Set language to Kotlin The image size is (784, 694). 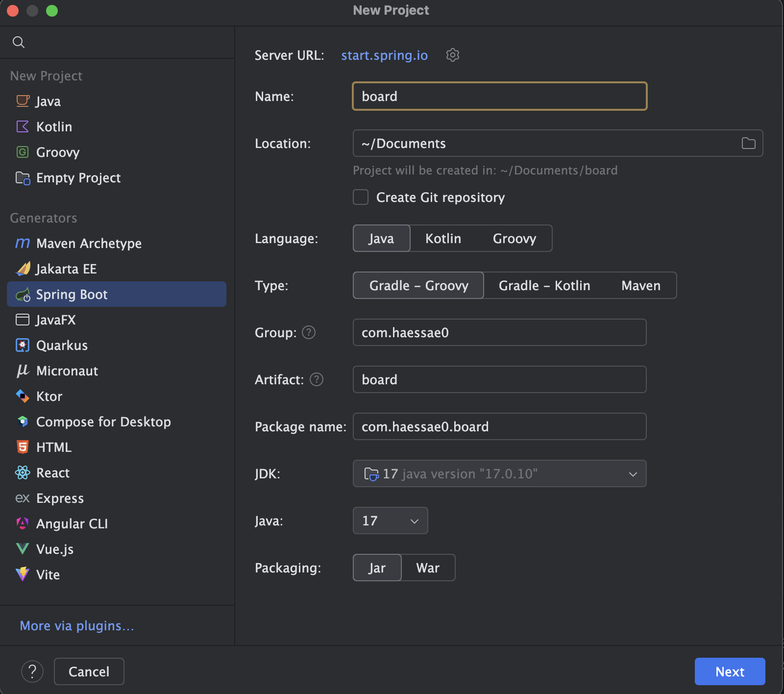pos(443,238)
